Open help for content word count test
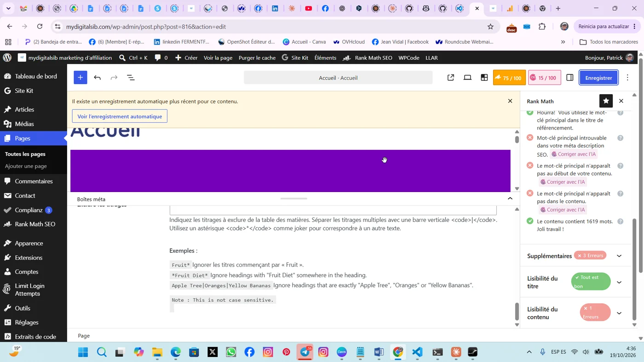This screenshot has height=362, width=644. pyautogui.click(x=620, y=221)
